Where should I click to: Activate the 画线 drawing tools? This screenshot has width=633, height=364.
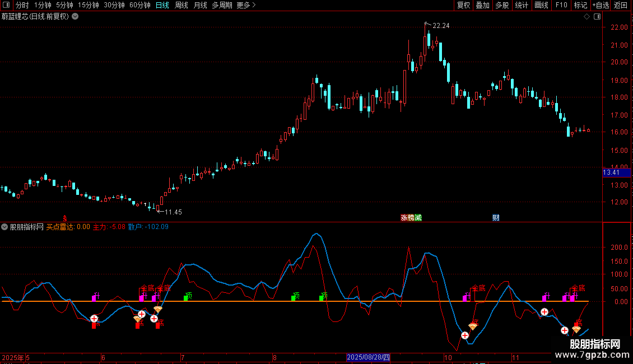[541, 5]
